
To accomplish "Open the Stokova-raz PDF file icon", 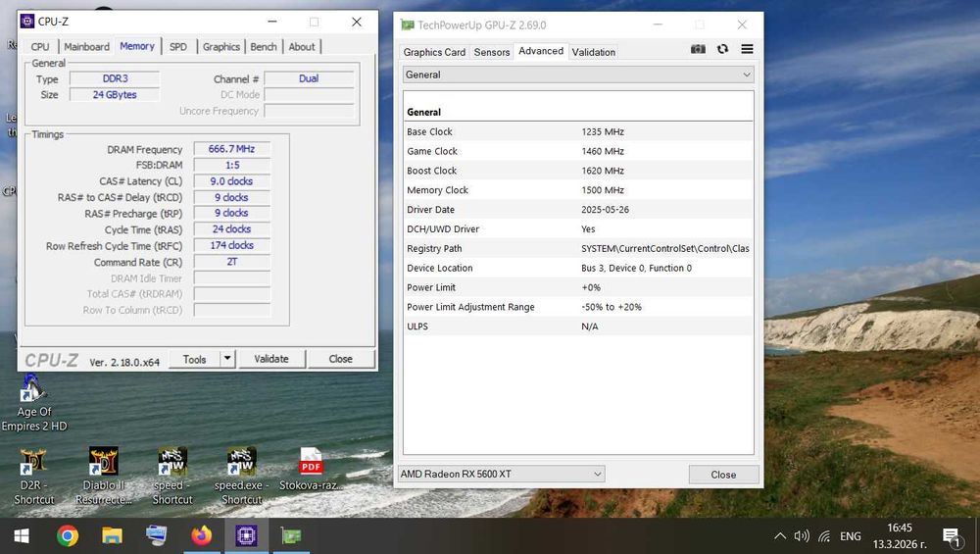I will click(311, 470).
